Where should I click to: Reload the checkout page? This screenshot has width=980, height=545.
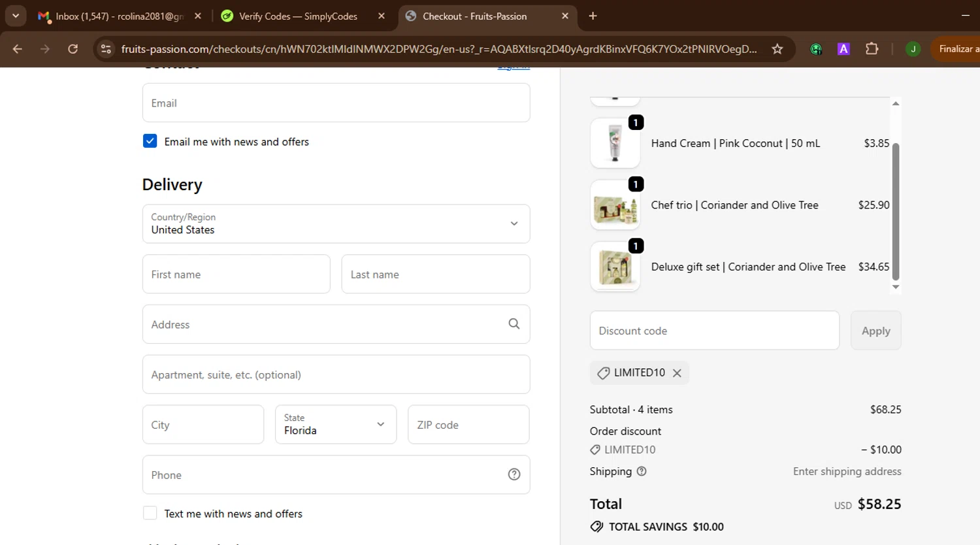pyautogui.click(x=73, y=49)
